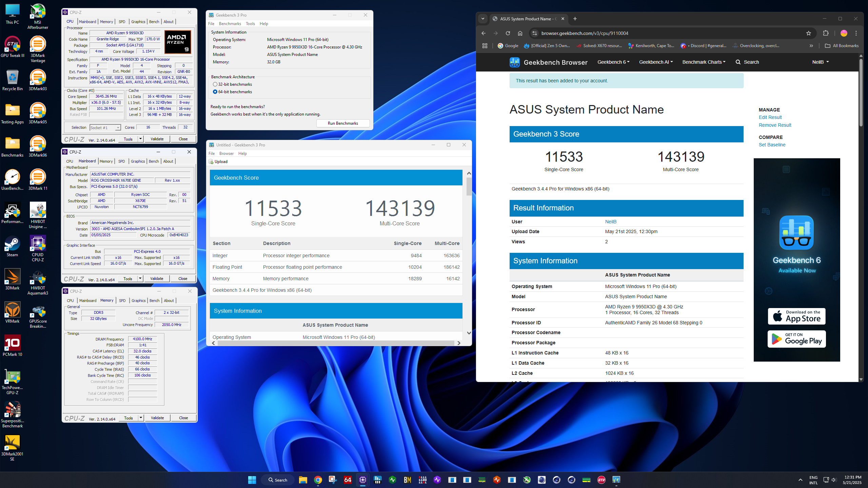The width and height of the screenshot is (868, 488).
Task: Go to browser home page icon
Action: tap(520, 33)
